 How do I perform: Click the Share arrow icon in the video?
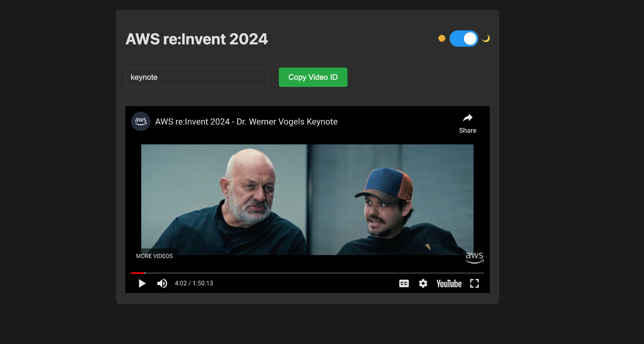tap(468, 118)
